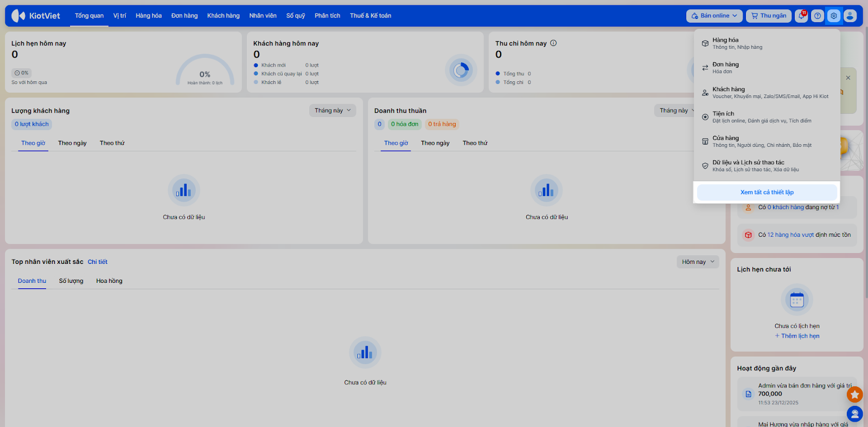Switch to the Hoa hồng tab
The image size is (868, 427).
click(x=109, y=281)
